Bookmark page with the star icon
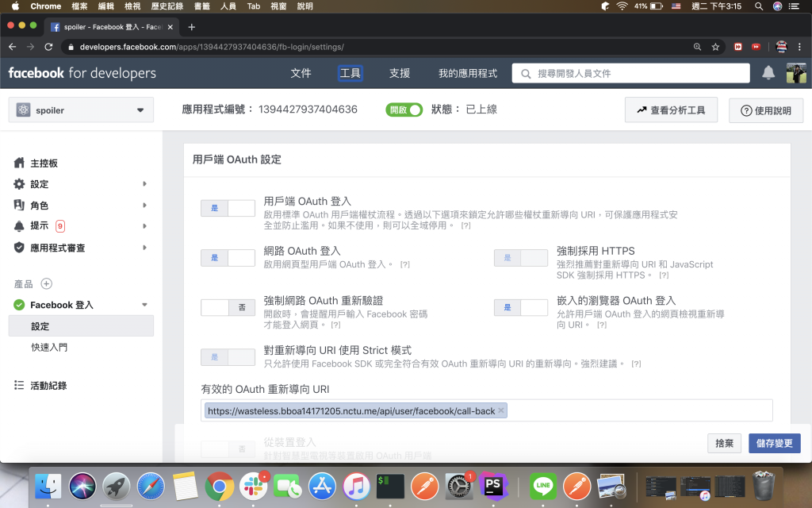812x508 pixels. coord(715,47)
